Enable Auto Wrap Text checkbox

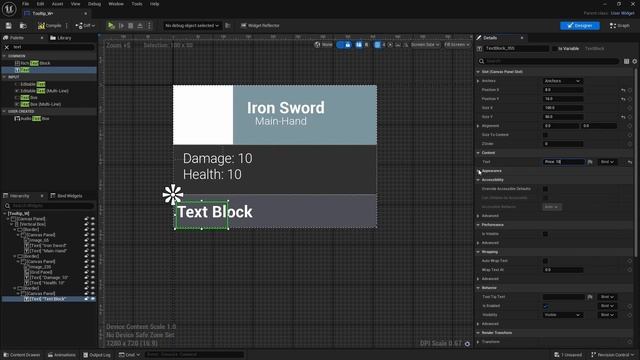(x=545, y=261)
